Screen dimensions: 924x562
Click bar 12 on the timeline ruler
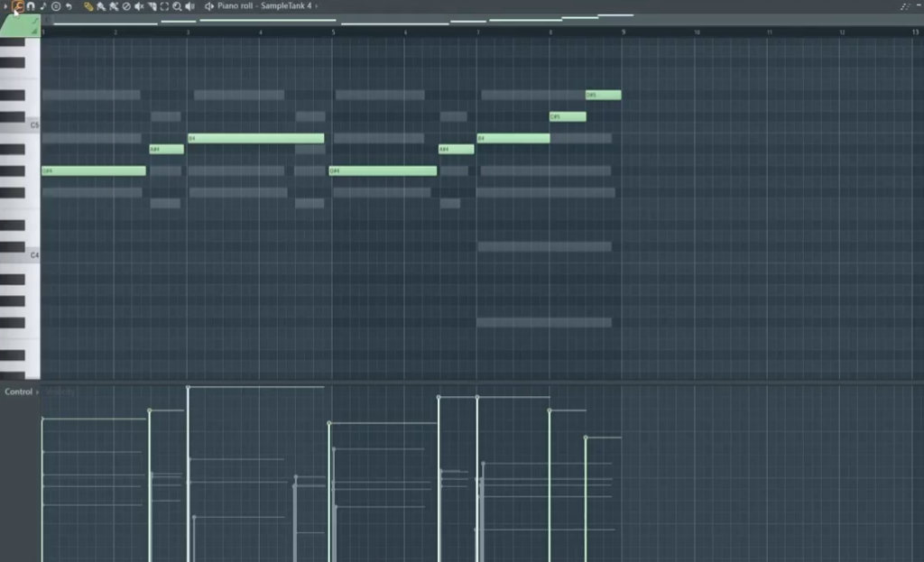[842, 32]
